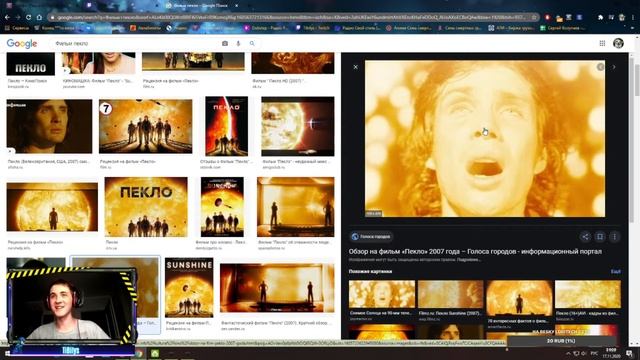The height and width of the screenshot is (360, 640).
Task: Open the SUNSHINE poster thumbnail
Action: point(189,287)
